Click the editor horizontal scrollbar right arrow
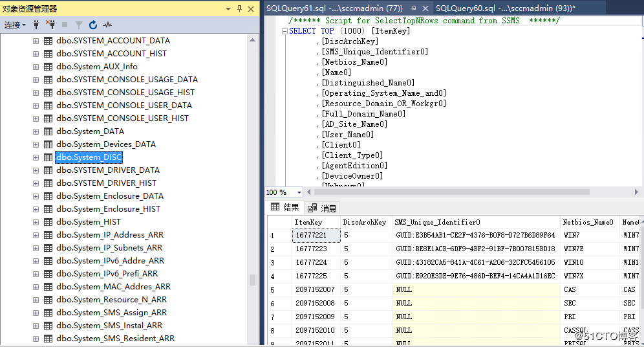The width and height of the screenshot is (644, 347). [x=636, y=192]
